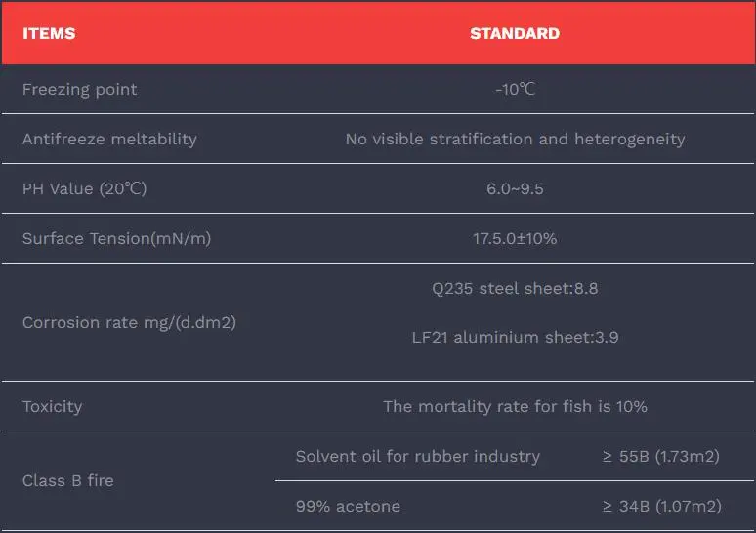Click the 99% acetone cell
This screenshot has width=756, height=533.
click(x=348, y=506)
